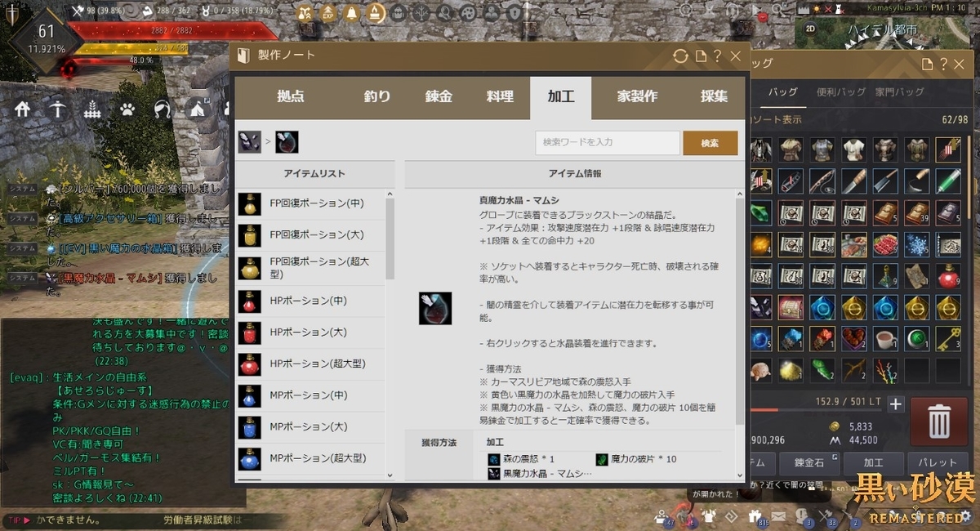The image size is (980, 531).
Task: Click the tent camp icon
Action: (x=197, y=109)
